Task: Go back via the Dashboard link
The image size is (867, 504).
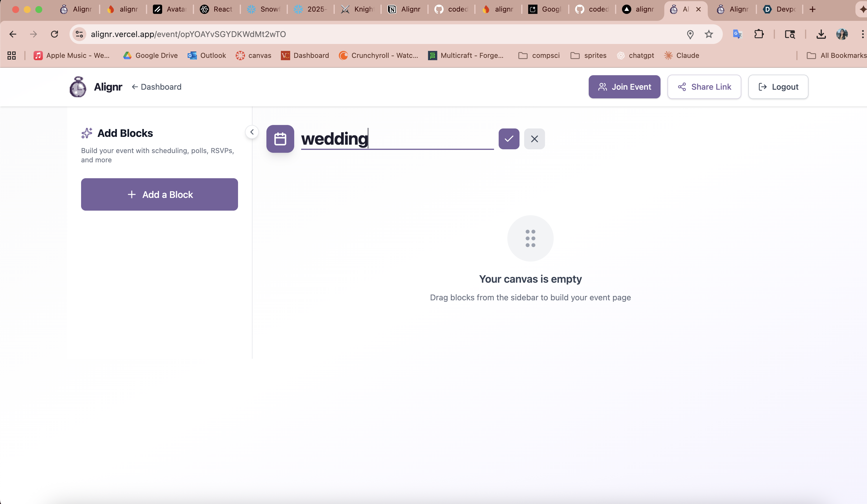Action: (157, 87)
